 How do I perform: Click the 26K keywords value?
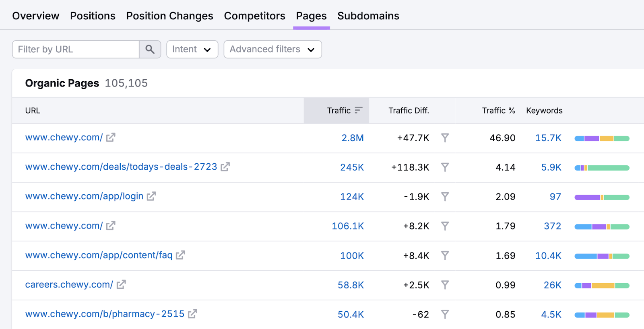tap(552, 285)
